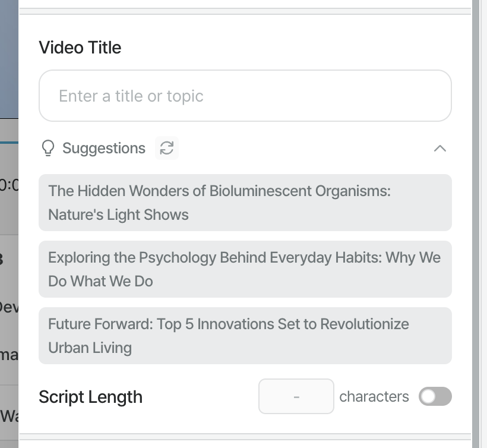Image resolution: width=487 pixels, height=448 pixels.
Task: Click the Suggestions header label
Action: coord(103,148)
